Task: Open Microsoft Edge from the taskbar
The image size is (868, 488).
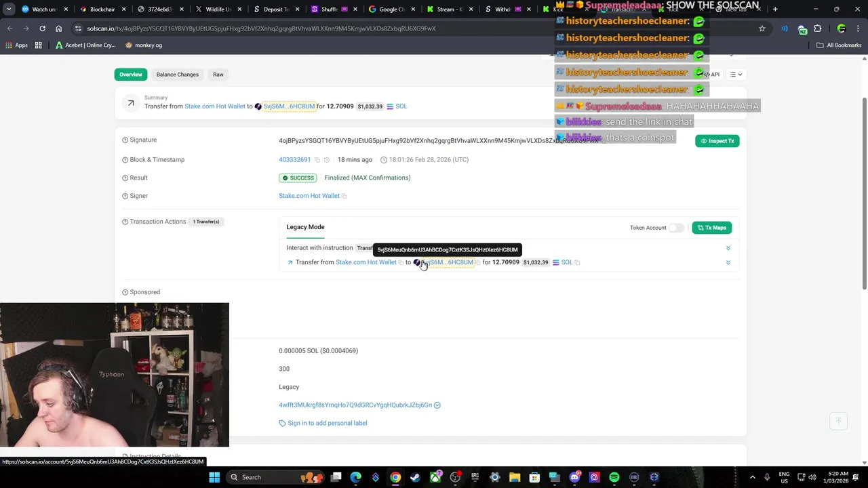Action: pyautogui.click(x=355, y=477)
